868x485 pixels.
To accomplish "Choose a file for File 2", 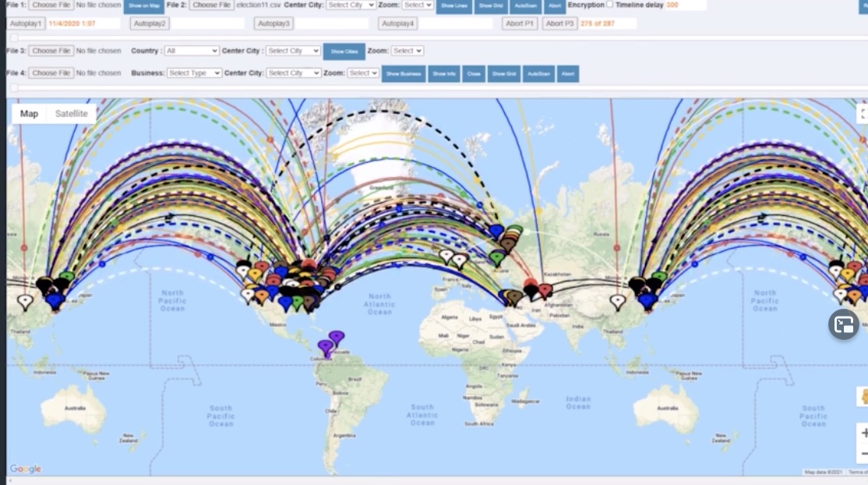I will (x=211, y=5).
